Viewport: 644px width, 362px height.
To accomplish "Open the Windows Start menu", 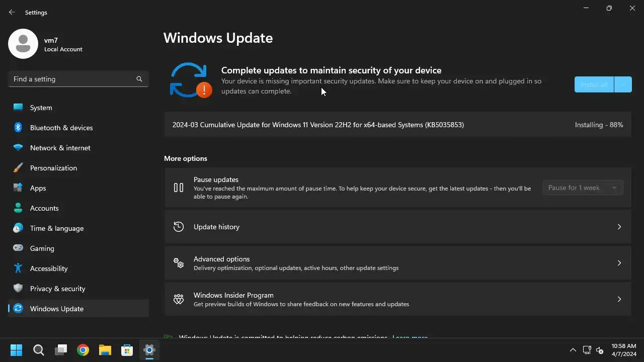I will pos(16,350).
